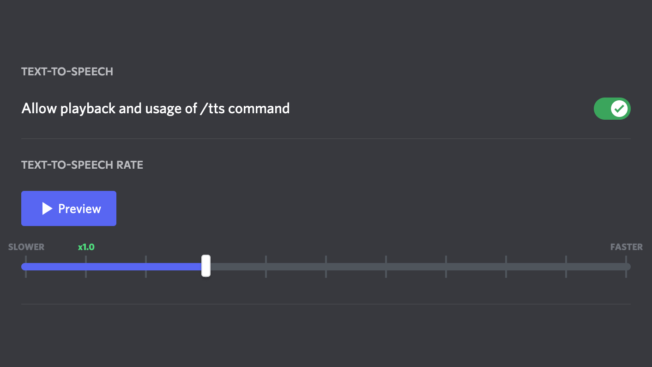The width and height of the screenshot is (652, 367).
Task: Click the white checkmark knob on the toggle
Action: pyautogui.click(x=619, y=109)
